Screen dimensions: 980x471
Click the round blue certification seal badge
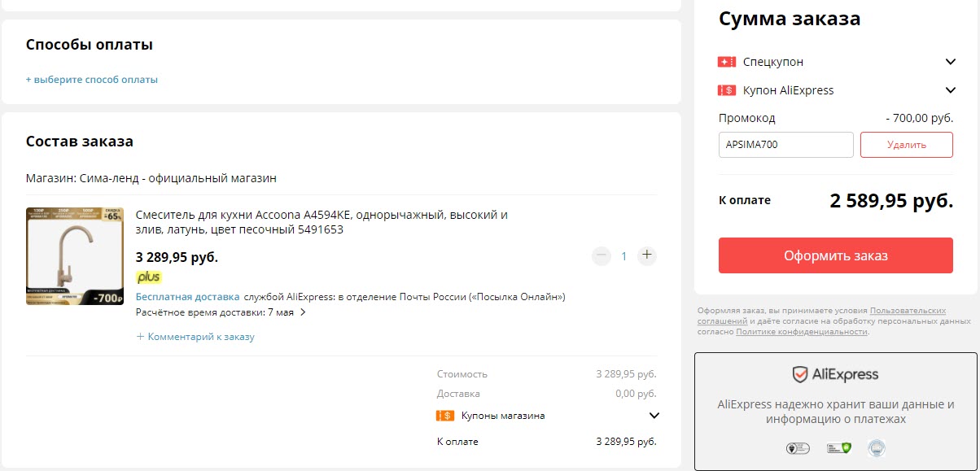pyautogui.click(x=876, y=448)
